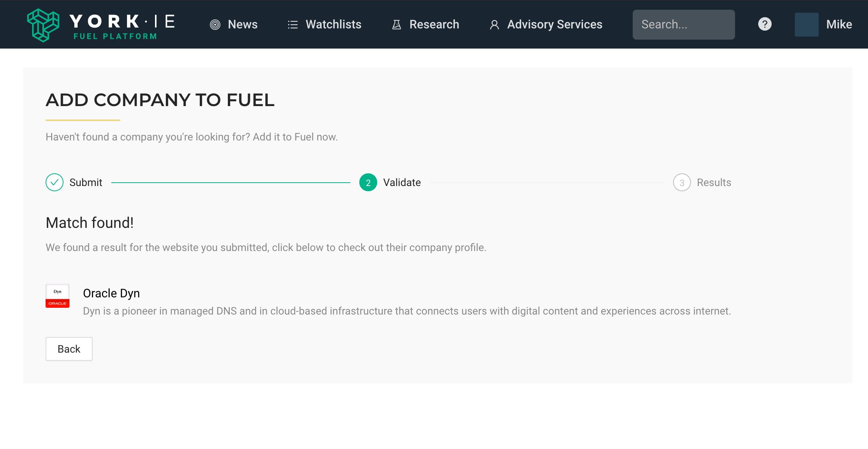Click the 'ADD COMPANY TO FUEL' title
Image resolution: width=868 pixels, height=449 pixels.
(x=160, y=100)
